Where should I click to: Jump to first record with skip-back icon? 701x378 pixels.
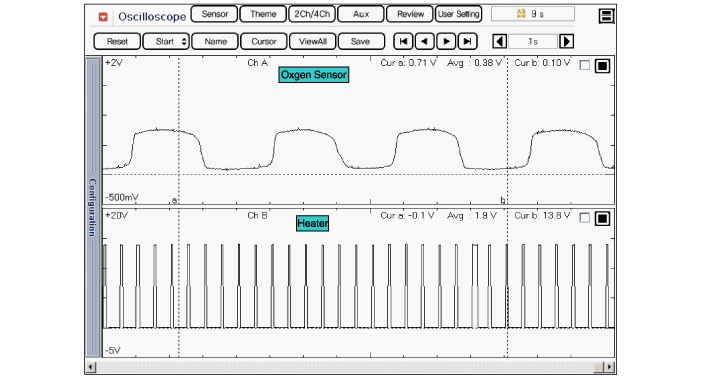pos(403,42)
